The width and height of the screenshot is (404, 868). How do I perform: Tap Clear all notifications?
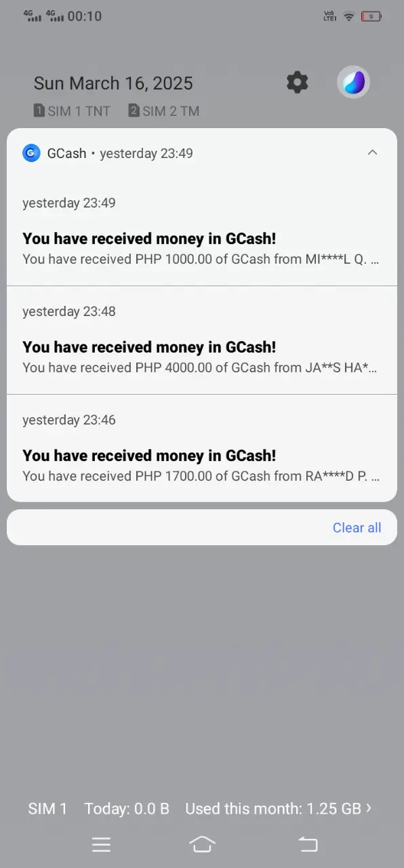[357, 528]
